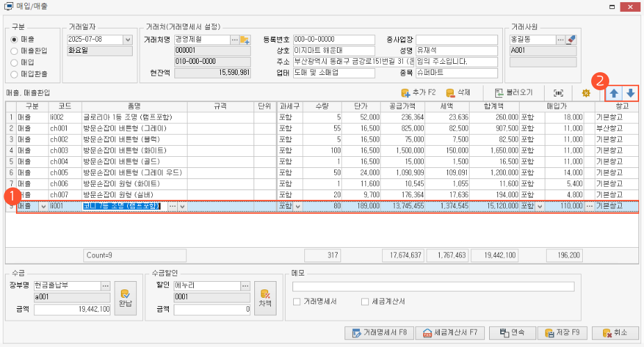Click the 거래명세서 F8 button
The width and height of the screenshot is (644, 347).
pyautogui.click(x=379, y=333)
